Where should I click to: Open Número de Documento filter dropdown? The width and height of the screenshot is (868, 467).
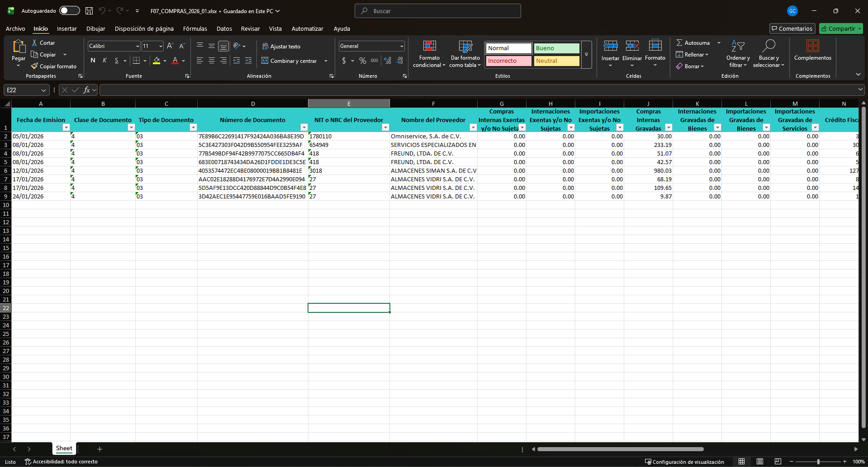[x=304, y=127]
